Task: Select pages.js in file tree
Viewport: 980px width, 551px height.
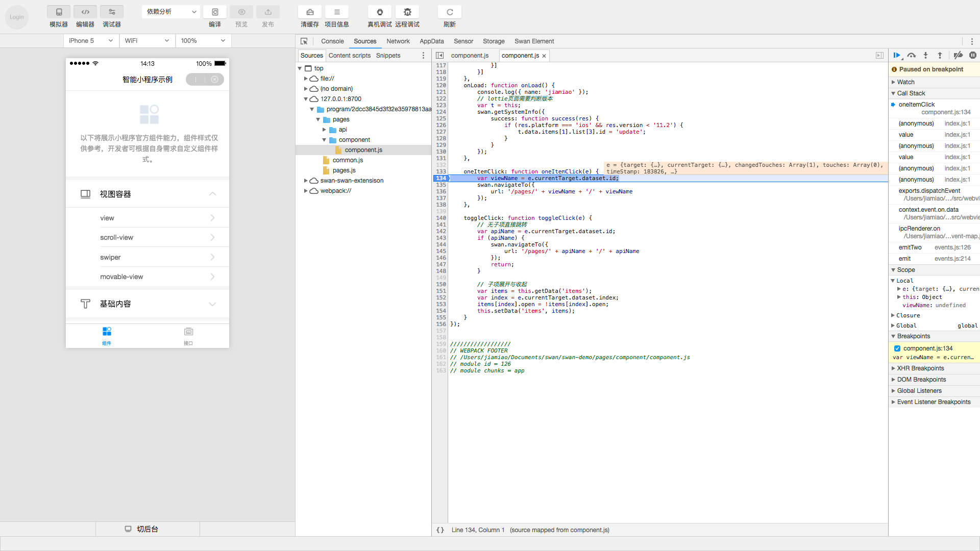Action: coord(344,170)
